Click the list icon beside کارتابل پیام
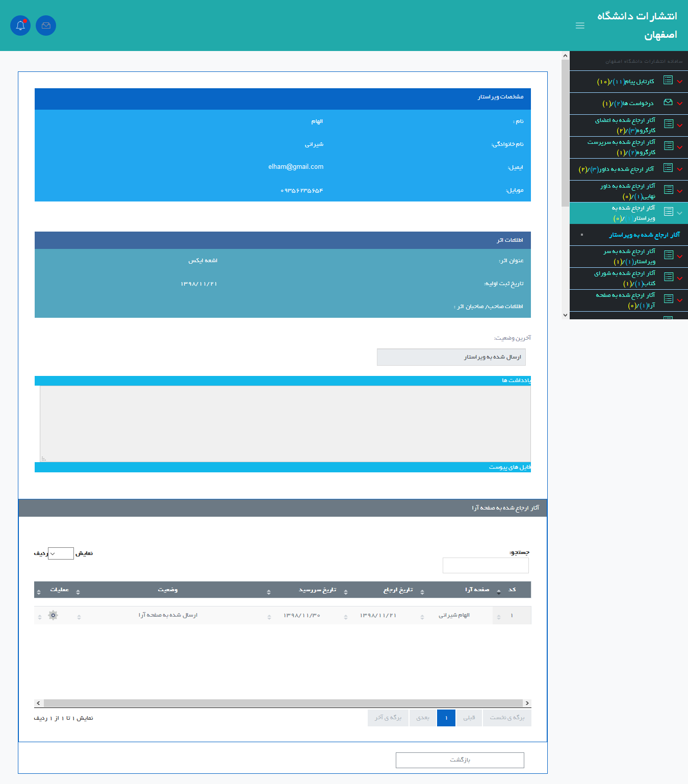The height and width of the screenshot is (784, 688). pyautogui.click(x=668, y=80)
